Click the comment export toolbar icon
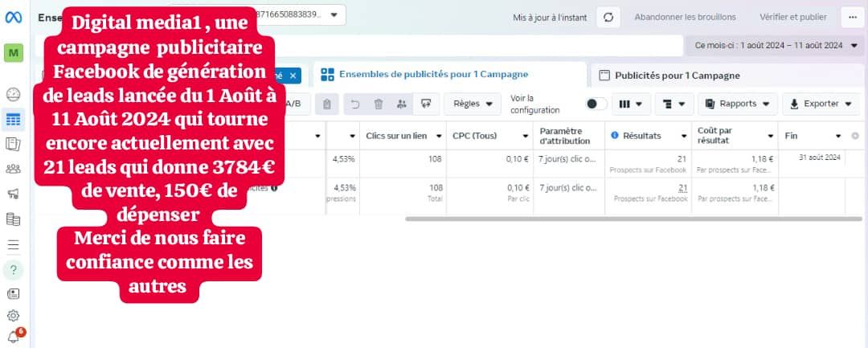This screenshot has width=868, height=348. pos(426,104)
